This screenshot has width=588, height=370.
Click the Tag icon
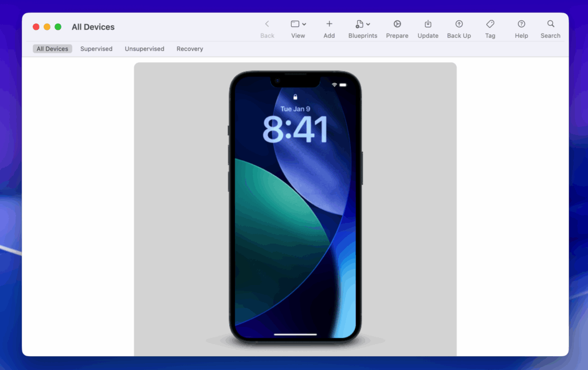490,24
